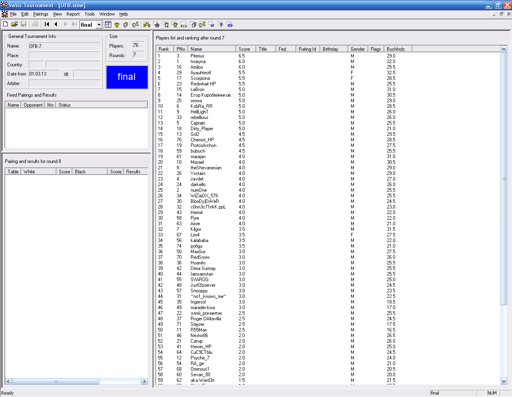Click the Black column header in pairings
This screenshot has height=397, width=512.
click(90, 171)
